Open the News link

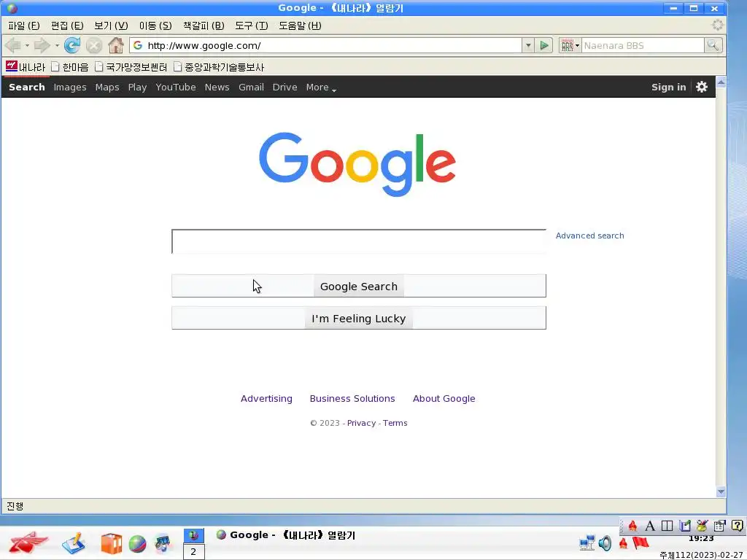(x=217, y=87)
